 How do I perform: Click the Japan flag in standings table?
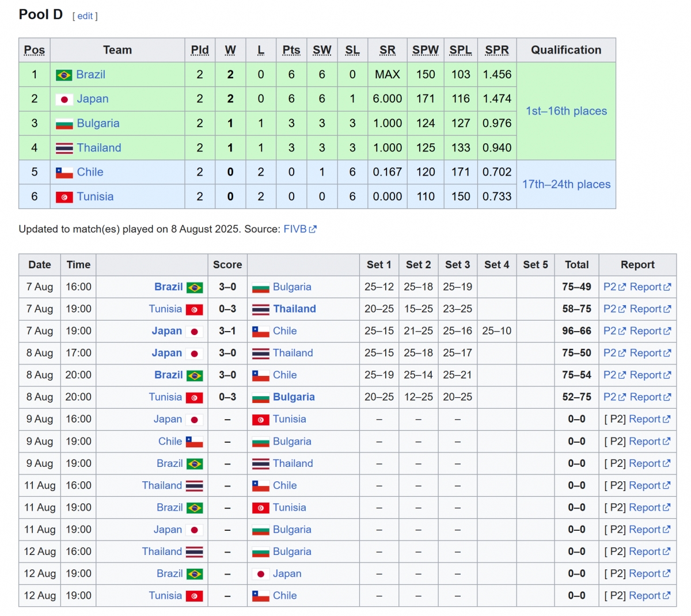pyautogui.click(x=64, y=100)
